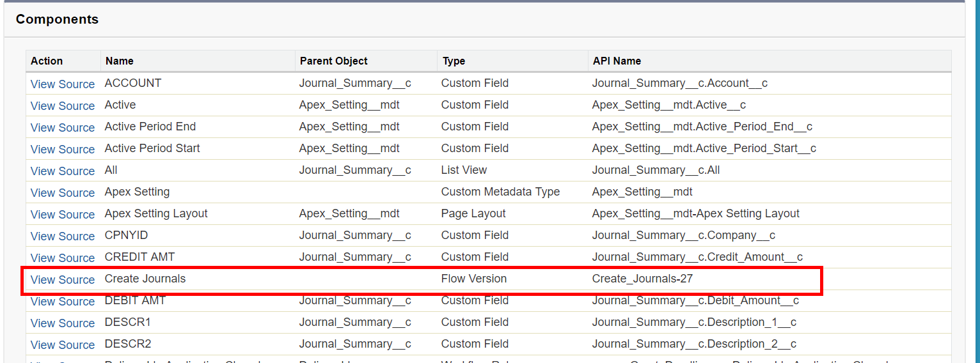Image resolution: width=980 pixels, height=363 pixels.
Task: Open View Source for DEBIT AMT
Action: (62, 301)
